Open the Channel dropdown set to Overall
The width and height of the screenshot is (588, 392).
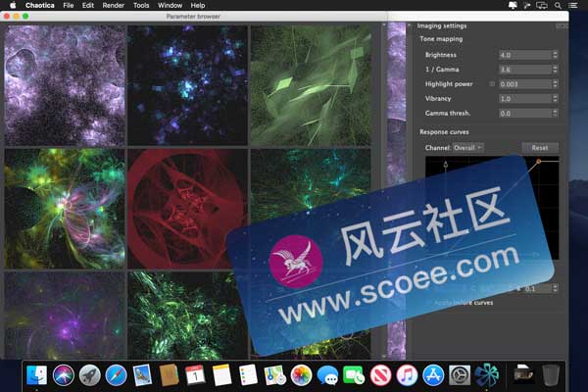click(468, 147)
